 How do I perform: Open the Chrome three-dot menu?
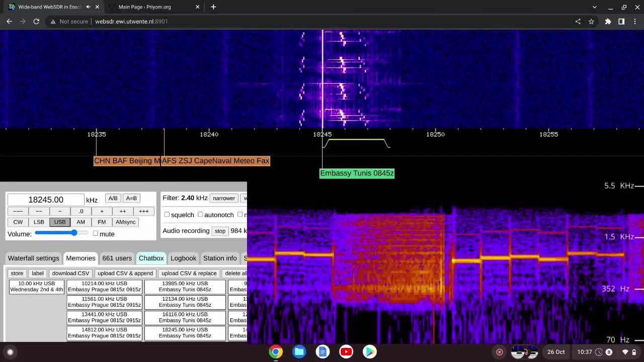click(x=635, y=22)
